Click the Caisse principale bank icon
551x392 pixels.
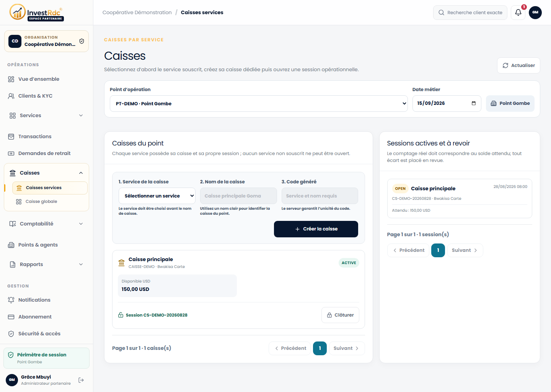[121, 263]
